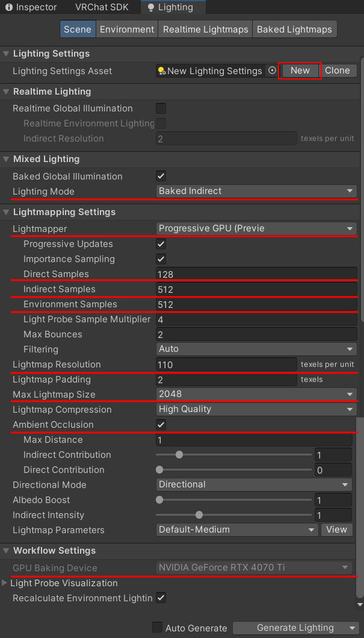
Task: Open the object picker for Lighting Settings Asset
Action: 272,70
